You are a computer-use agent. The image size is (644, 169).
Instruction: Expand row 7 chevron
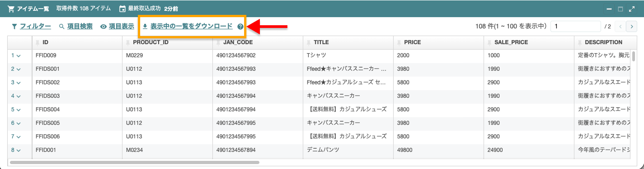[19, 137]
